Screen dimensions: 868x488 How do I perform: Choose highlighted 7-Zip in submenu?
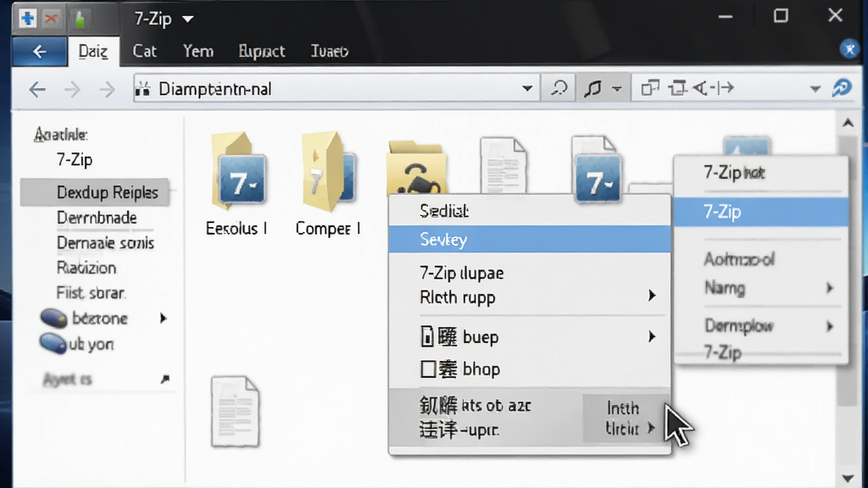[761, 211]
